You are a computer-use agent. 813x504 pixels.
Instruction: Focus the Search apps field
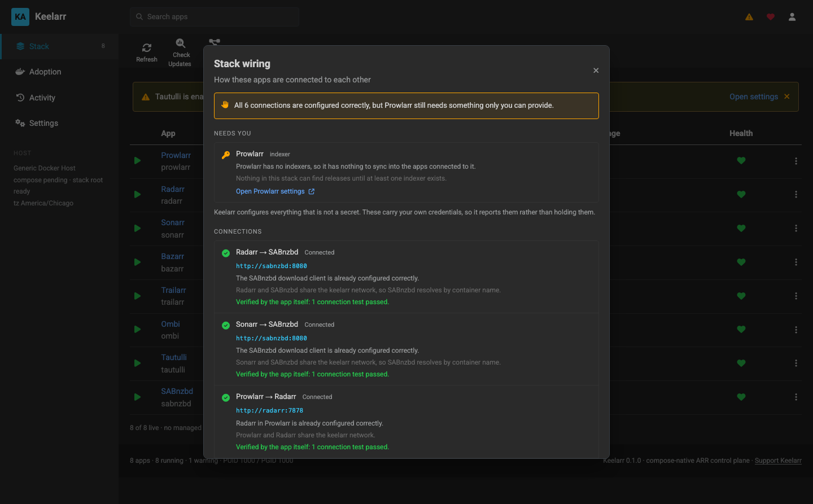pos(215,17)
